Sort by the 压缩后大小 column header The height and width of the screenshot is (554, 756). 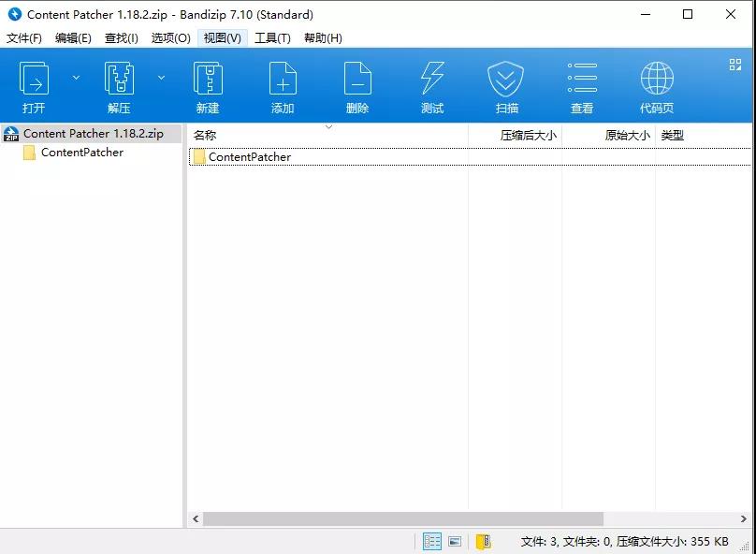click(x=515, y=135)
